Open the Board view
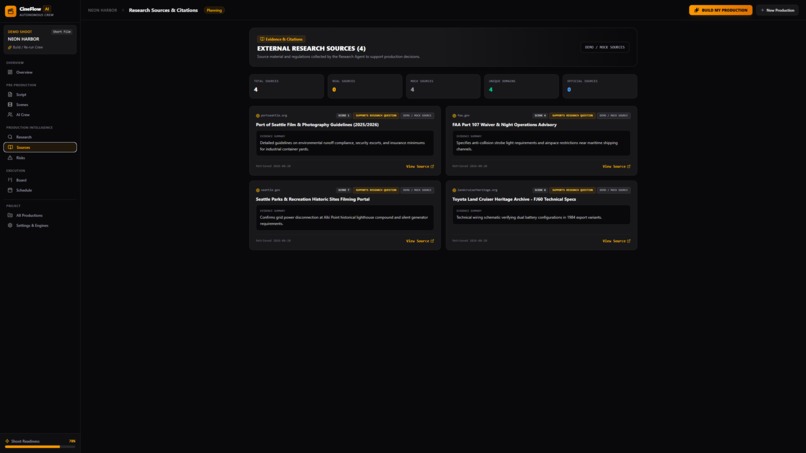 [40, 180]
